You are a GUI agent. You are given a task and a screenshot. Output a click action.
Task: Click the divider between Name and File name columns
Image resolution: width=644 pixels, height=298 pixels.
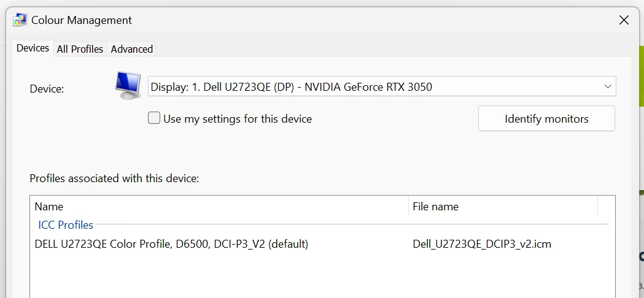tap(409, 207)
